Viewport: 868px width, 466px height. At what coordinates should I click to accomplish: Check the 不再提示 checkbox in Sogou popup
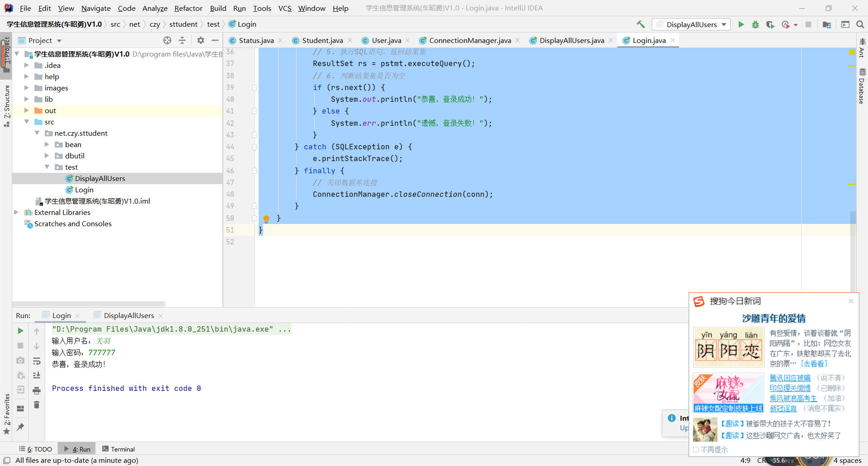click(696, 450)
